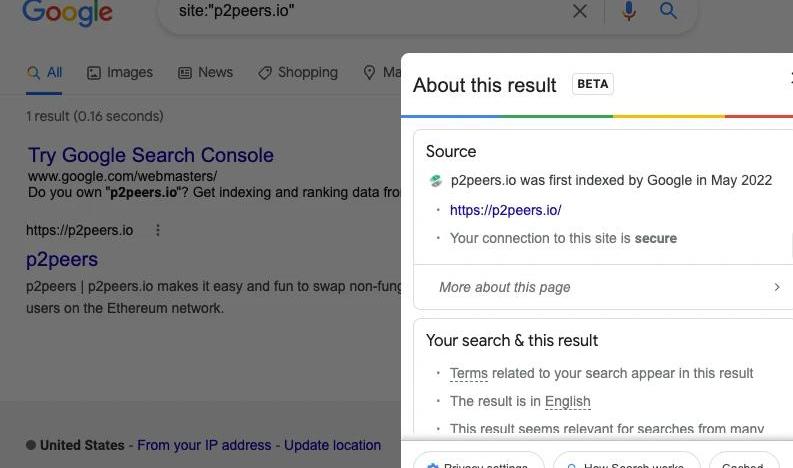Submit search with magnifying glass icon

tap(668, 10)
